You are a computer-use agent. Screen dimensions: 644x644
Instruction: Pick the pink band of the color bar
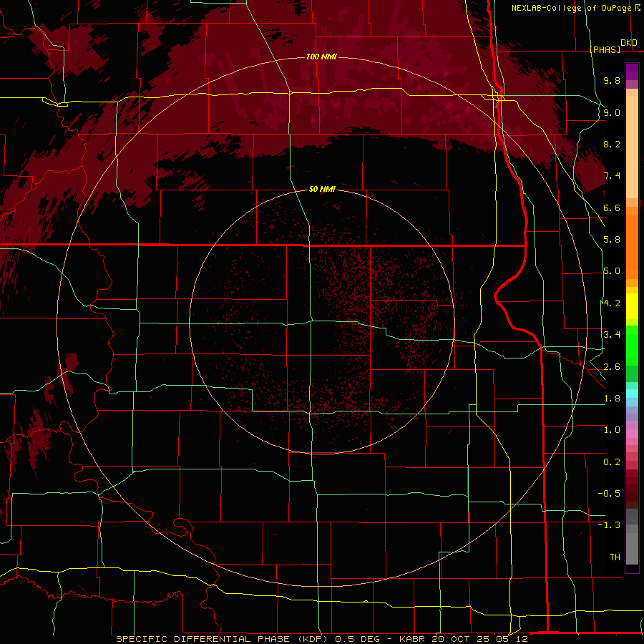tap(632, 434)
